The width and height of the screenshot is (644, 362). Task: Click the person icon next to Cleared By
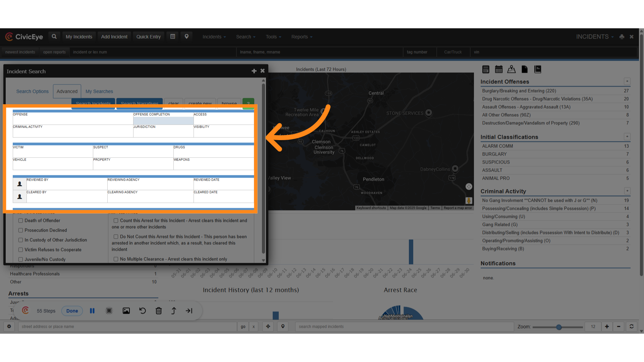(20, 197)
